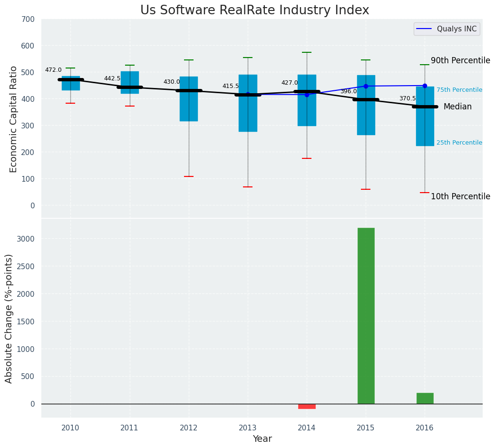
Task: Select the 2010 box plot bar
Action: click(x=71, y=83)
